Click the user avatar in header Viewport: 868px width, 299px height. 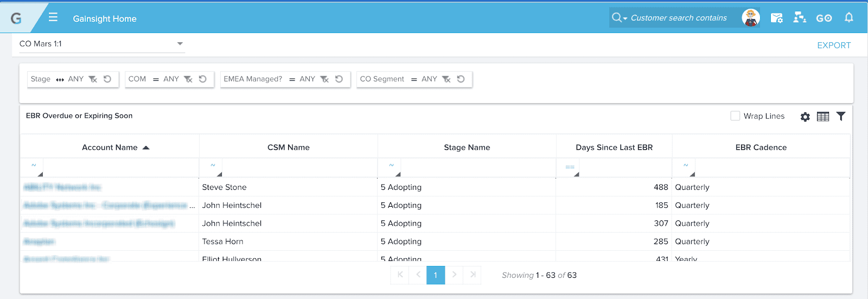[x=750, y=18]
